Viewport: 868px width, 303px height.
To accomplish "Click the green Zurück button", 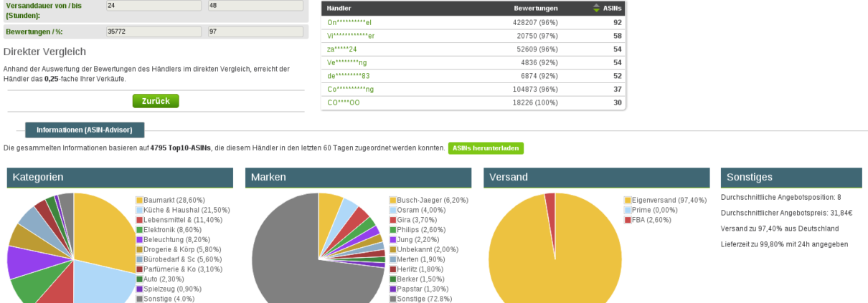I will point(156,101).
